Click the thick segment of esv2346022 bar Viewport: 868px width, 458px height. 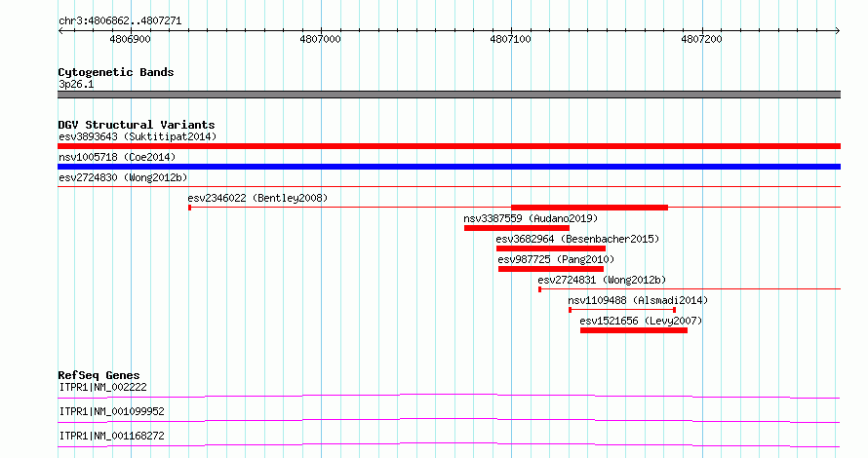tap(589, 208)
